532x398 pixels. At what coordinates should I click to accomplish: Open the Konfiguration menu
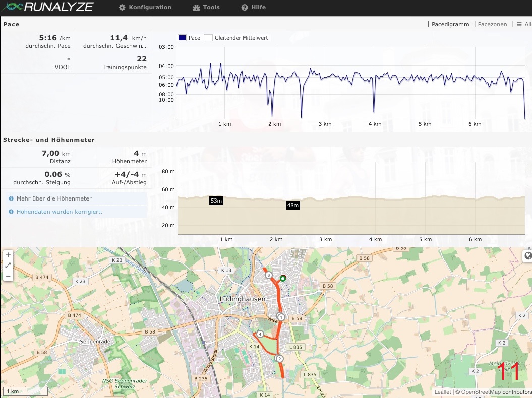pyautogui.click(x=145, y=8)
